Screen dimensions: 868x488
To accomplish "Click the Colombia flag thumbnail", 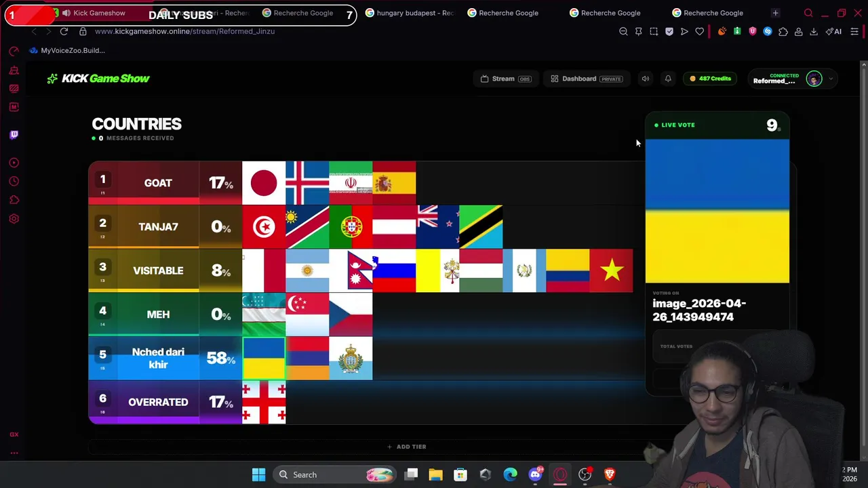I will 568,270.
